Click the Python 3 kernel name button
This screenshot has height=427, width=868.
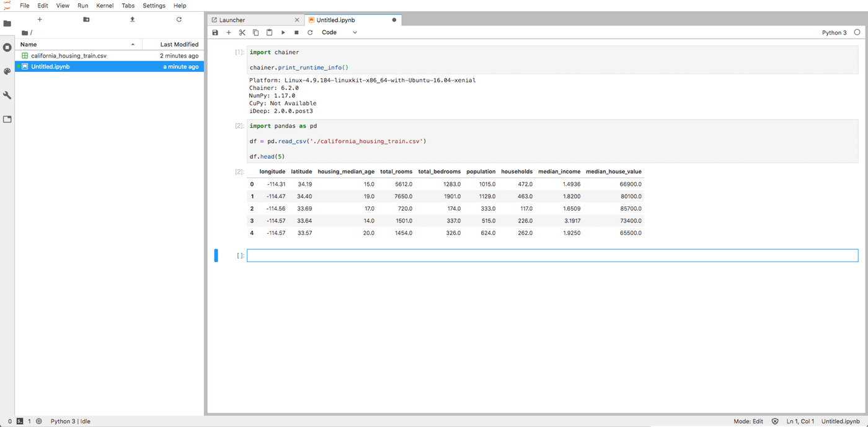(x=834, y=33)
